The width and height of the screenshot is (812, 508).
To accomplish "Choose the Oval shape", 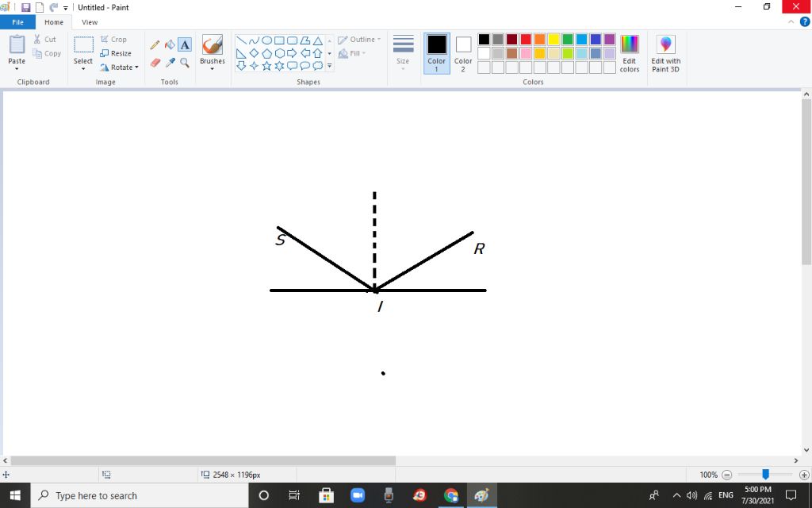I will [x=266, y=40].
